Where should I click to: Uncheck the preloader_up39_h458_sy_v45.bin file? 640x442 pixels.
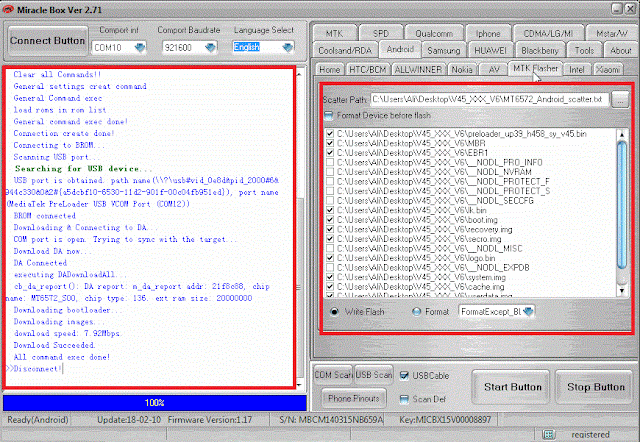(330, 134)
